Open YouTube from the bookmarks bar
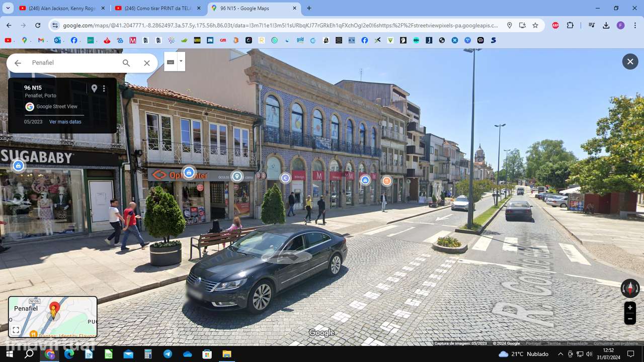Image resolution: width=644 pixels, height=362 pixels. 9,40
